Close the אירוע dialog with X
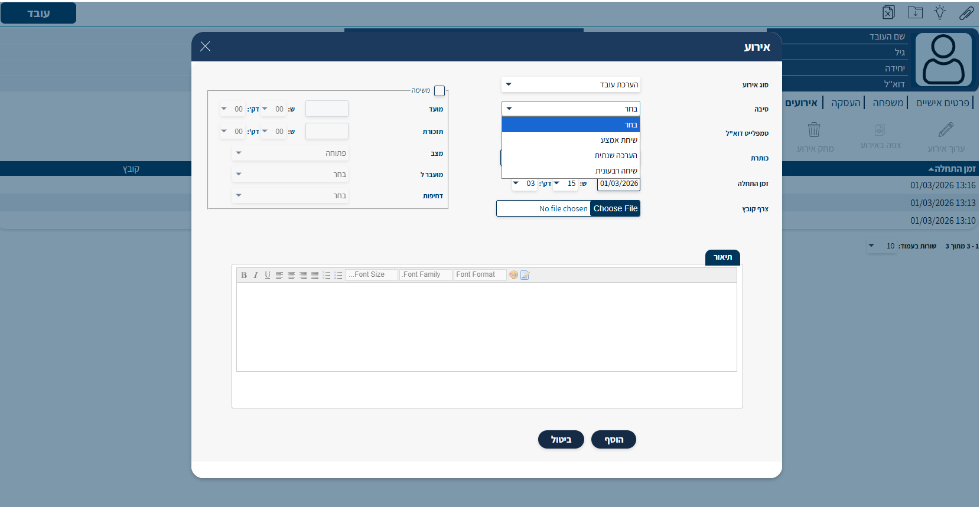The image size is (980, 507). [205, 47]
